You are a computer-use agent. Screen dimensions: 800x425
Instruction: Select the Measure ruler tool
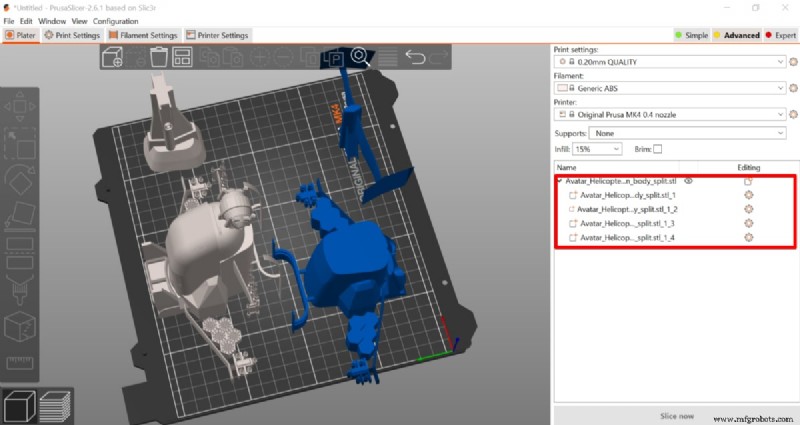(x=20, y=362)
